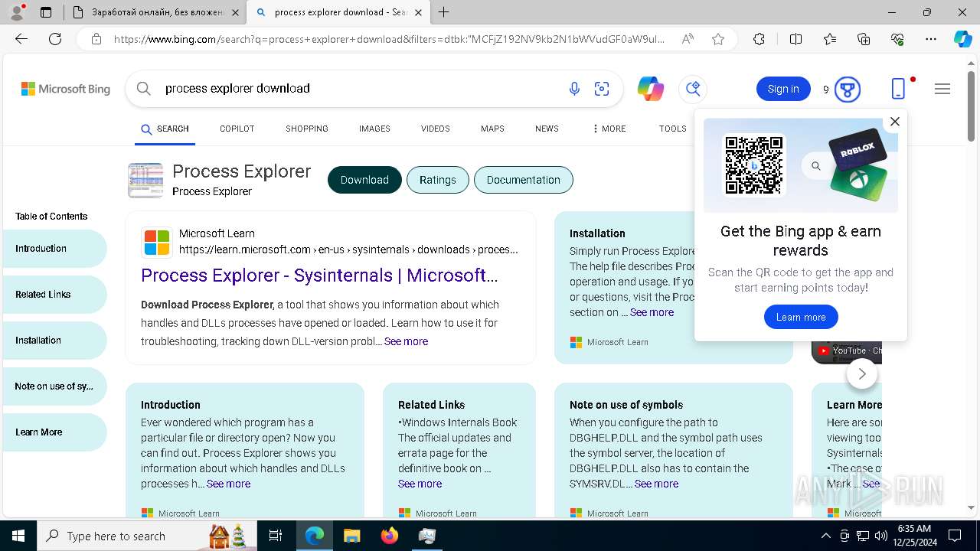This screenshot has height=551, width=980.
Task: Refresh the page with reload icon
Action: [55, 39]
